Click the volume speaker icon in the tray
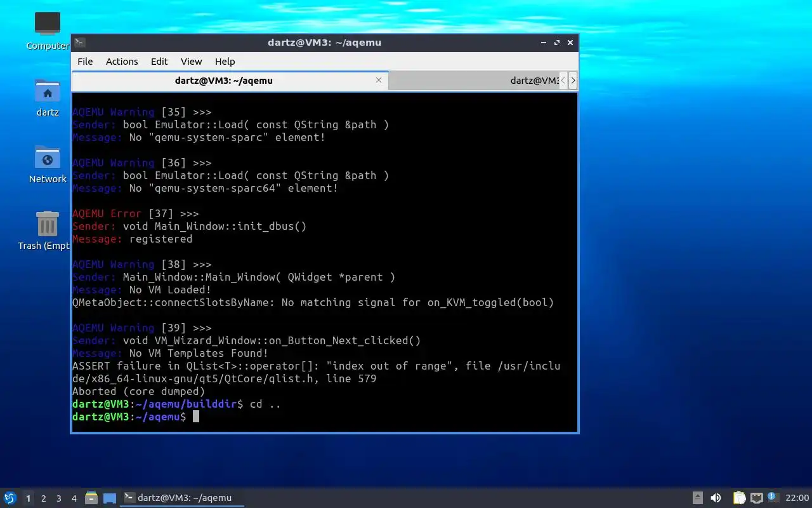This screenshot has height=508, width=812. (716, 498)
